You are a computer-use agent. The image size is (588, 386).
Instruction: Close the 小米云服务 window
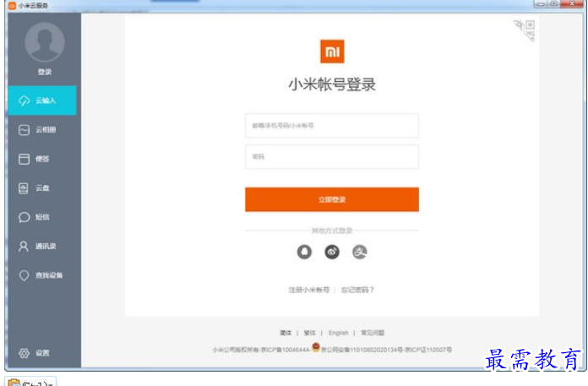pos(572,3)
